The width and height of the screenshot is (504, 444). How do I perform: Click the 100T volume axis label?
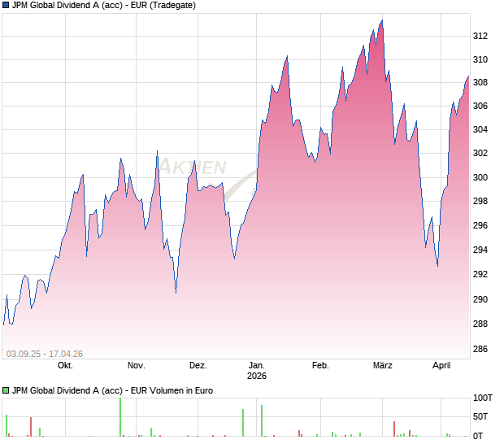(x=483, y=398)
